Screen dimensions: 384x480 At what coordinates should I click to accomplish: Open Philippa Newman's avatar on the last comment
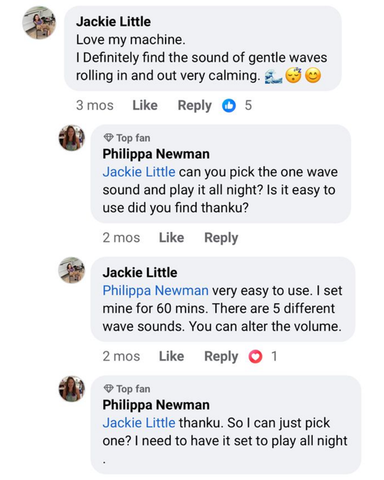(x=72, y=389)
